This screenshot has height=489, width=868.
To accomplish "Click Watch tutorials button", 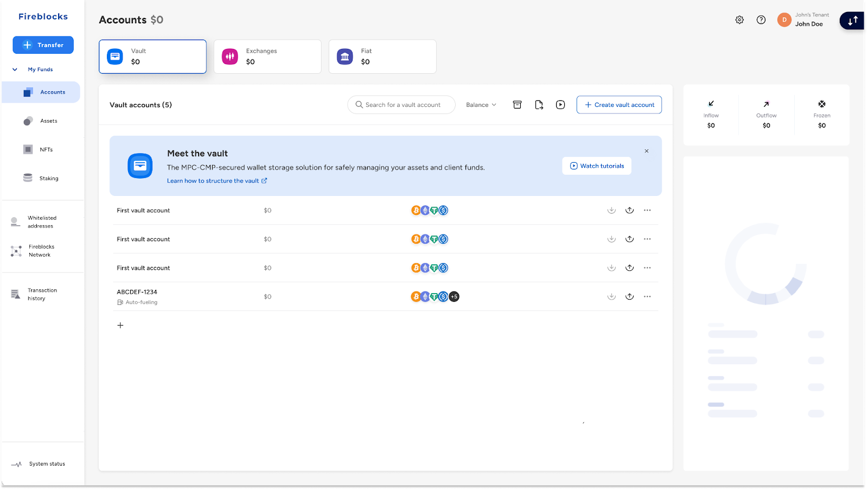I will tap(597, 166).
